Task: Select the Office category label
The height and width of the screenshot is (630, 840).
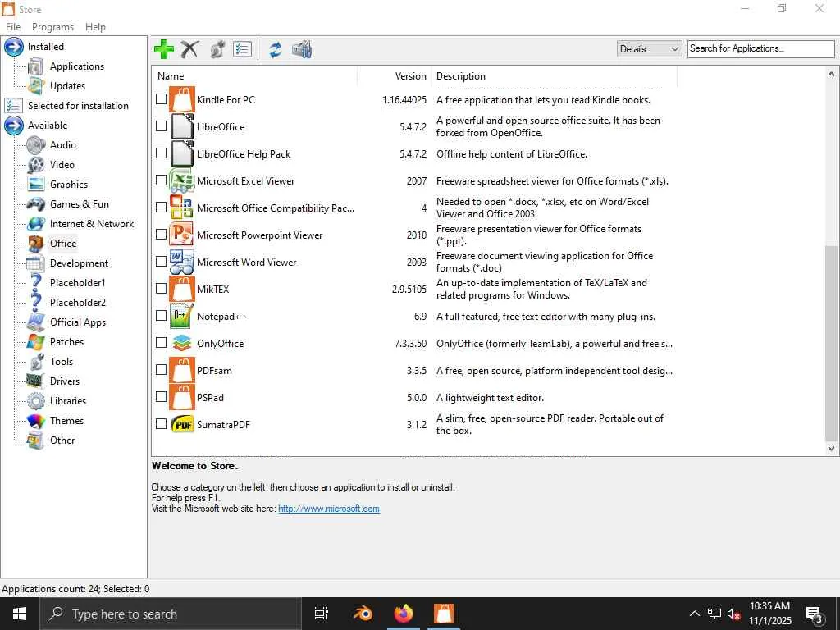Action: pos(63,243)
